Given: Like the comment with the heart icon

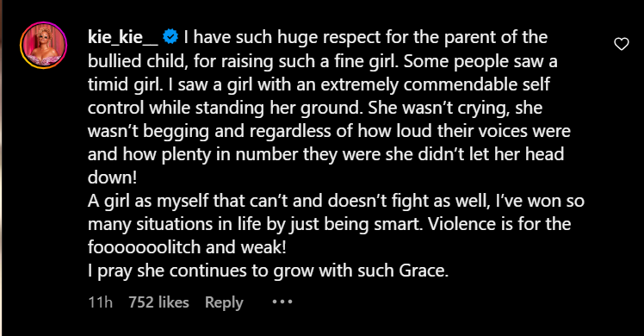Looking at the screenshot, I should point(621,44).
